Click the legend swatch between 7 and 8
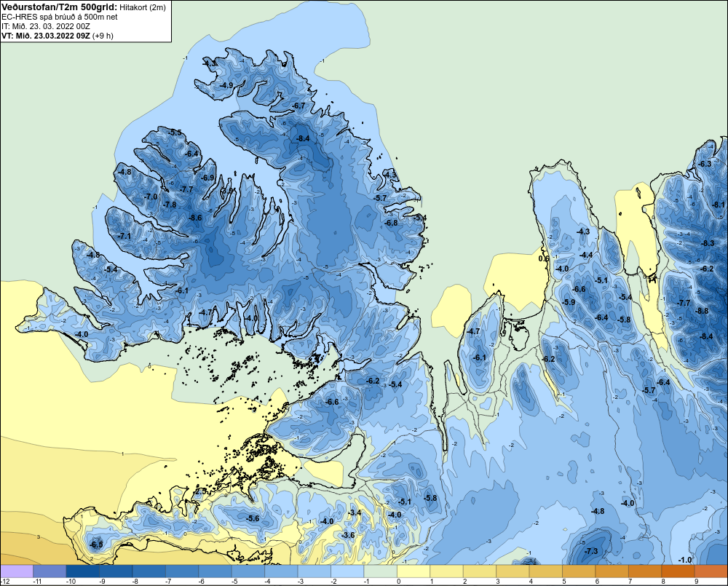 (x=645, y=571)
